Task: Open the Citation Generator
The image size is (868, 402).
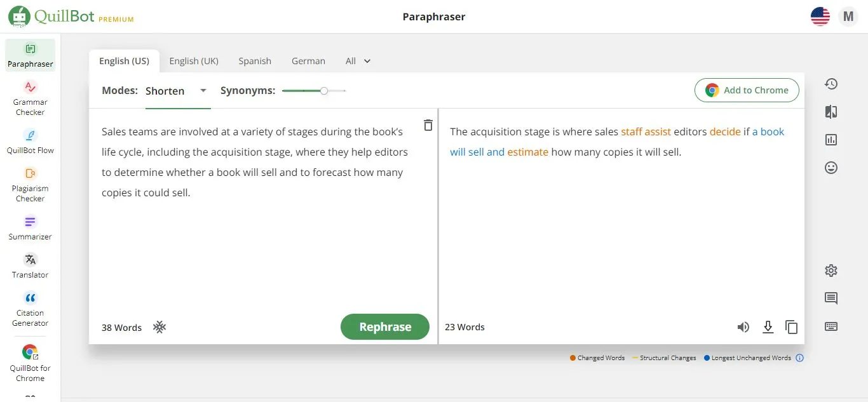Action: point(30,309)
